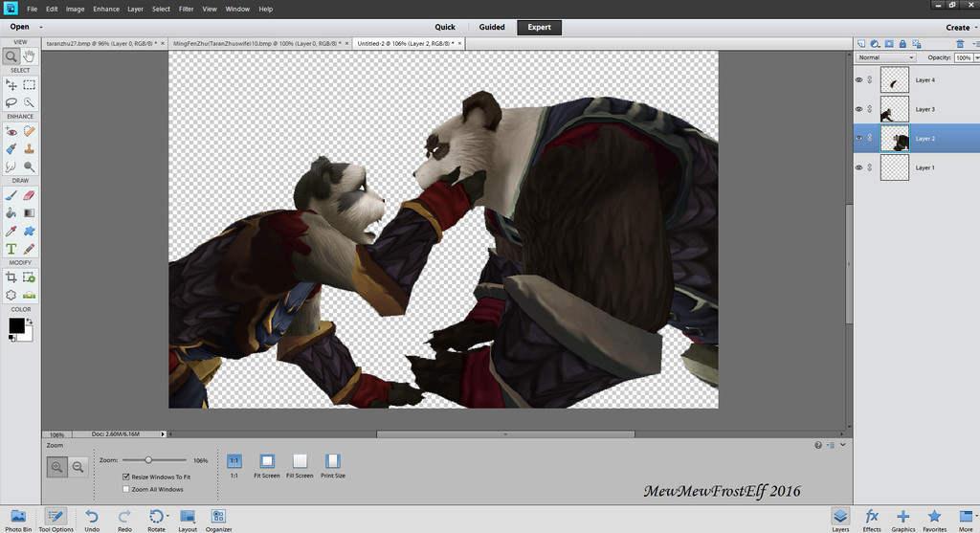
Task: Toggle link icon on Layer 1
Action: pos(870,167)
